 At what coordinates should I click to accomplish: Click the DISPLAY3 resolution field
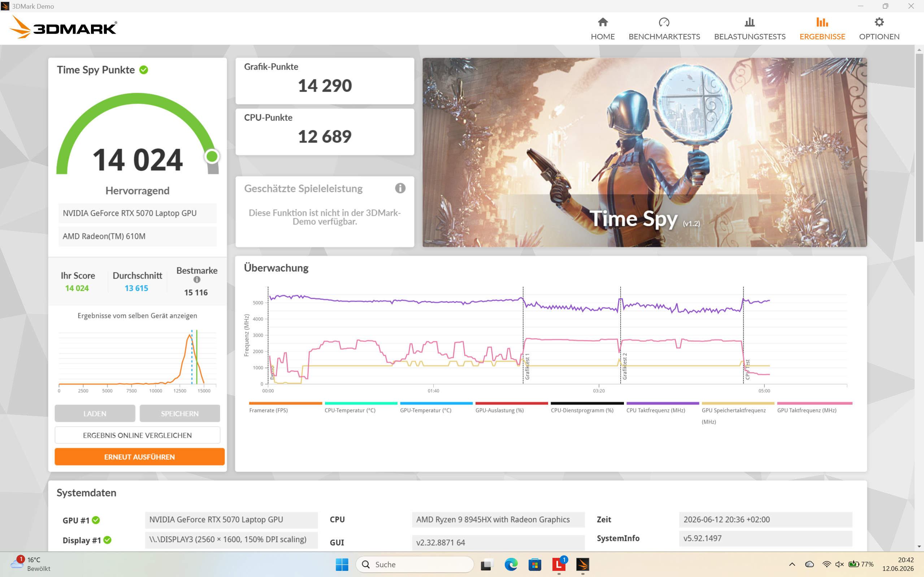pos(231,539)
